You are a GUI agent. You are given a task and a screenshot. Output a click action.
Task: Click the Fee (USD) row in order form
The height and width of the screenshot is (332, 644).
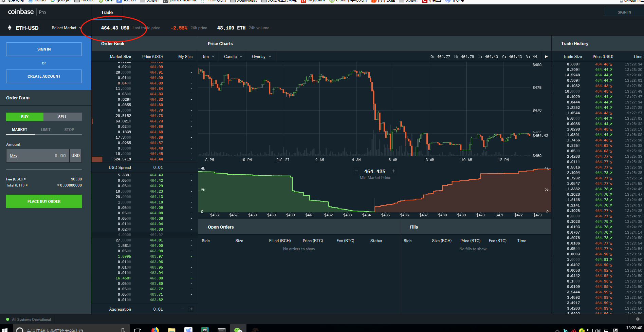tap(44, 179)
